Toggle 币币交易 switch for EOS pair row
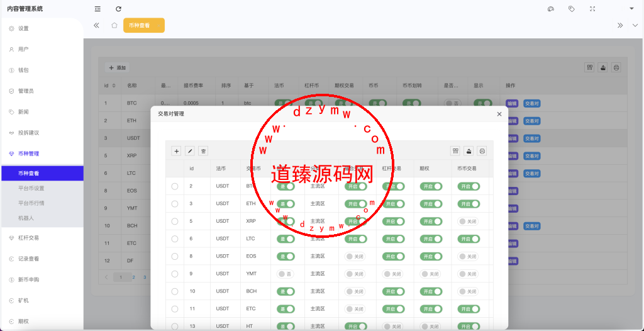644x331 pixels. [468, 256]
